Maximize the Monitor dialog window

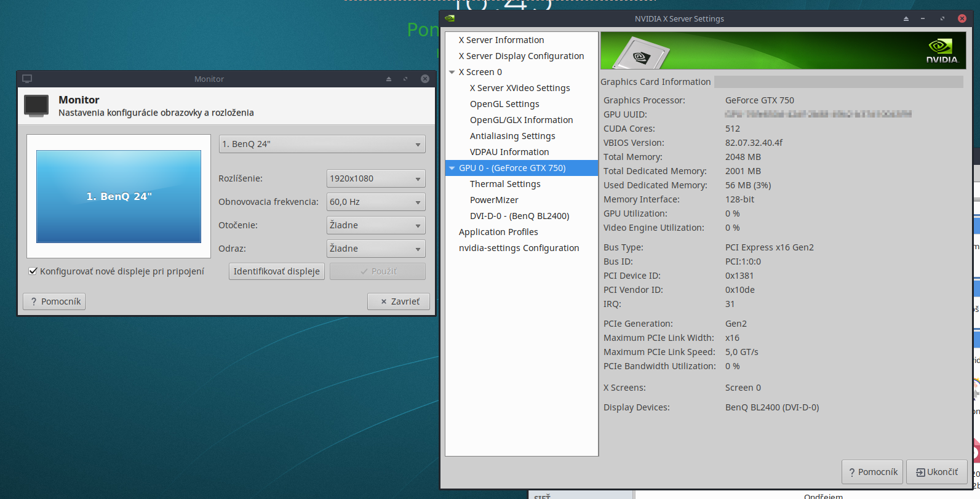tap(405, 79)
